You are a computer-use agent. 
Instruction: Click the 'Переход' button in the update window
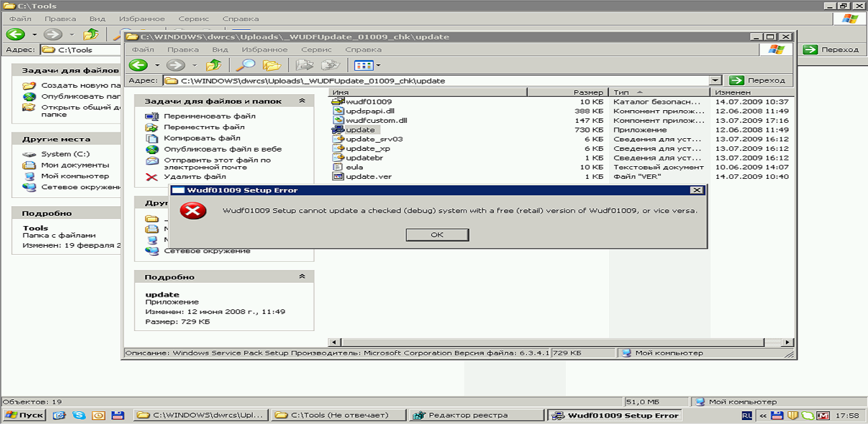(x=758, y=80)
